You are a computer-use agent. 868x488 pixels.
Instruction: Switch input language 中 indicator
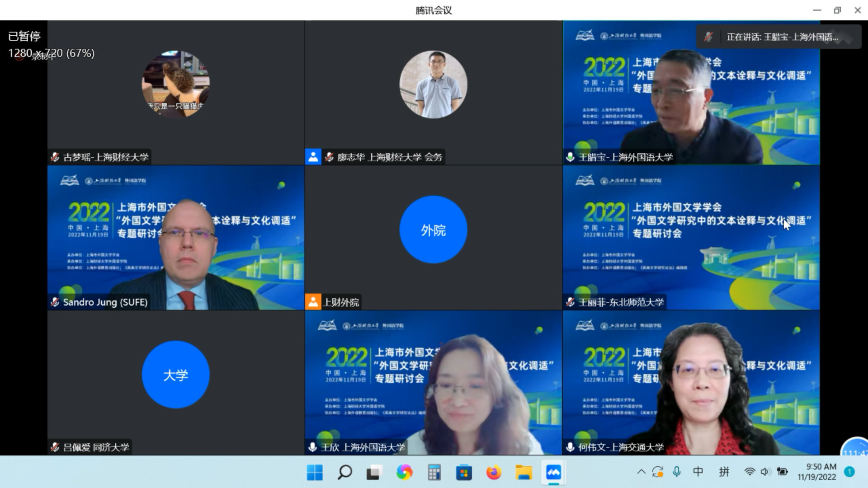698,472
